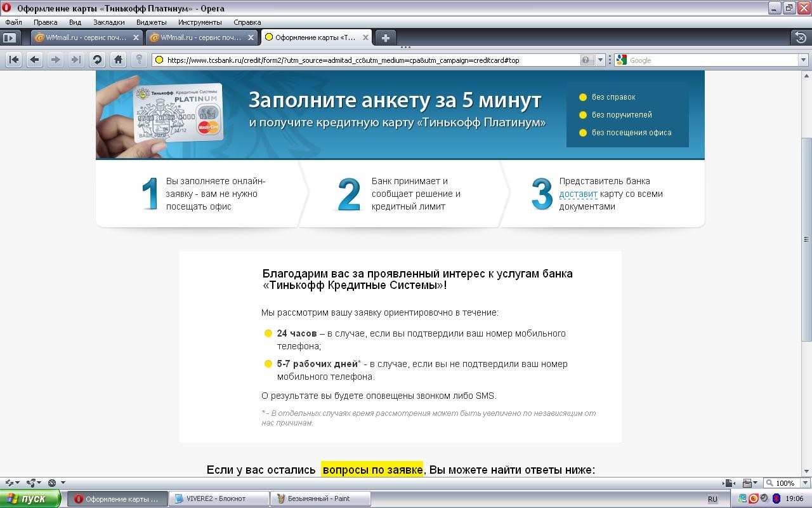Open a new tab with plus button
The image size is (812, 508).
point(385,37)
